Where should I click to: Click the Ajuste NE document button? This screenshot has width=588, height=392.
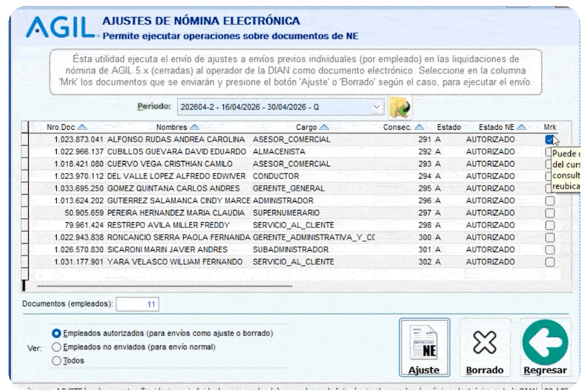(x=425, y=348)
